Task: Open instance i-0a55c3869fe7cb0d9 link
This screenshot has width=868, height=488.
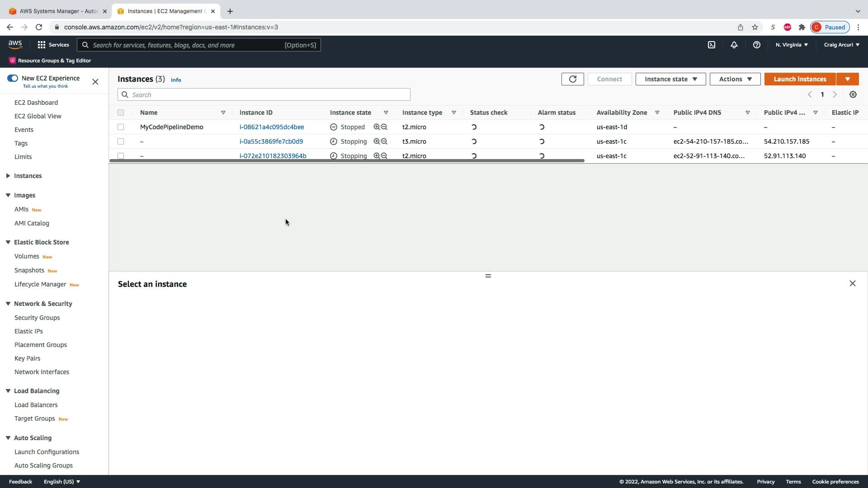Action: (271, 141)
